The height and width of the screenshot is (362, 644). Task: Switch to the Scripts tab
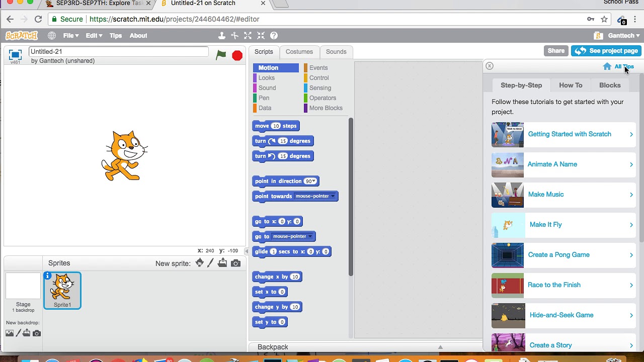pyautogui.click(x=264, y=52)
